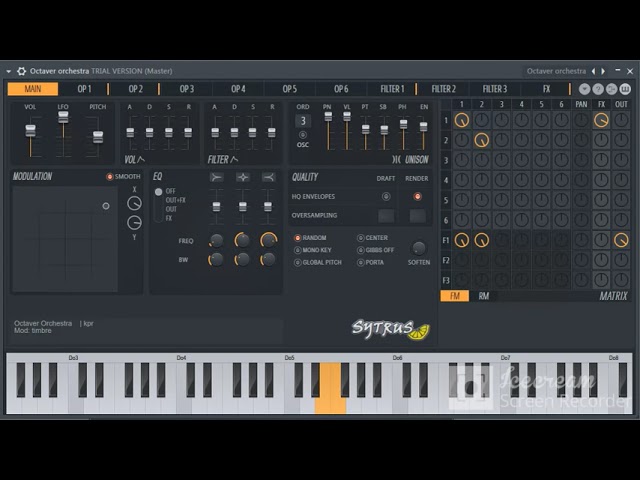Adjust the main PITCH slider
The height and width of the screenshot is (480, 640).
[98, 137]
